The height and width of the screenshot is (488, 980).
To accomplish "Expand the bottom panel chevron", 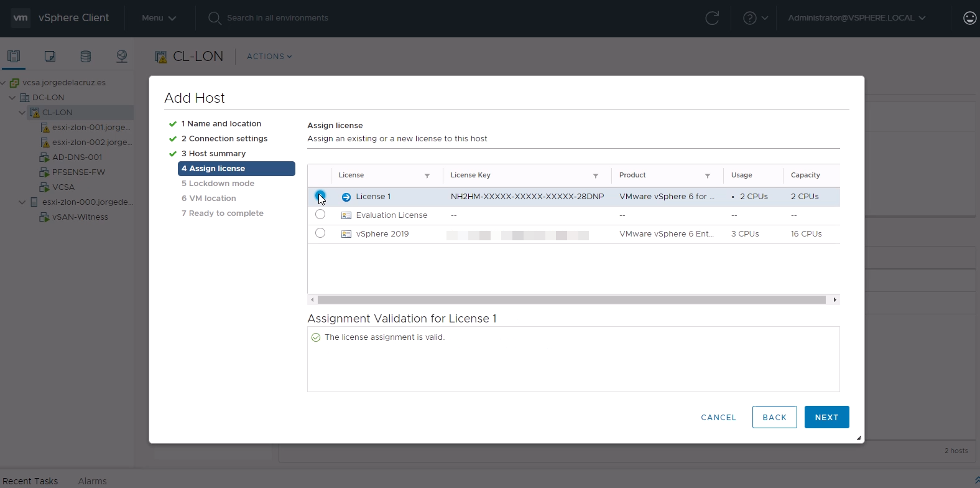I will click(x=976, y=480).
